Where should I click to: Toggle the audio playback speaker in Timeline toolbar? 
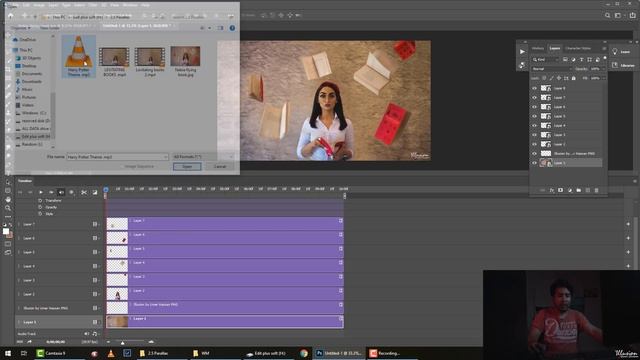point(62,192)
